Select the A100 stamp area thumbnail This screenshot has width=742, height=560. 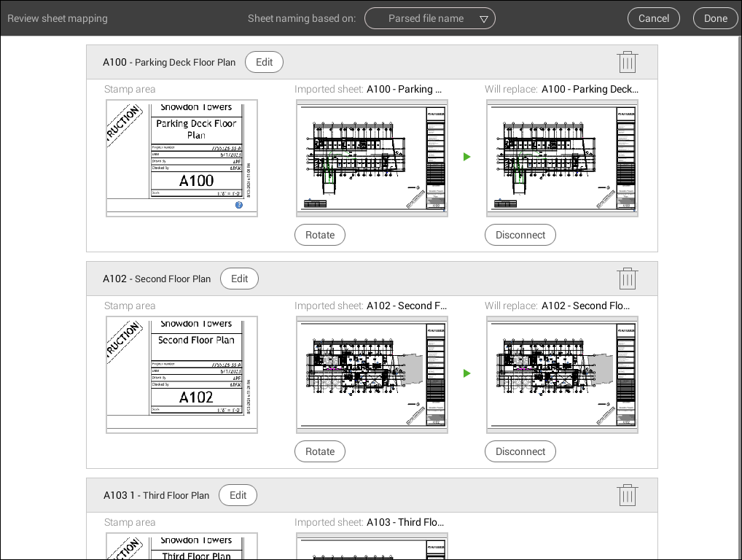click(x=181, y=158)
